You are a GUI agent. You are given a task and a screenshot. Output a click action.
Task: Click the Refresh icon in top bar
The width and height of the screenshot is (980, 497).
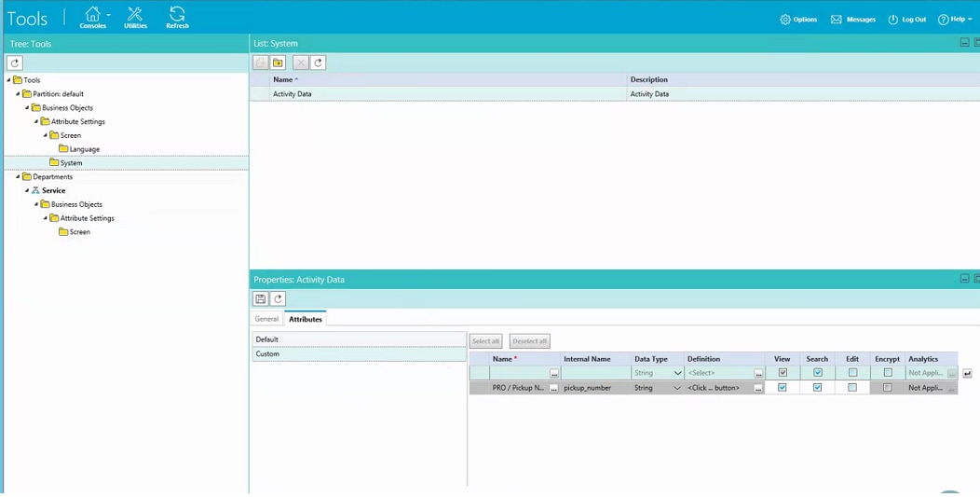(x=178, y=14)
